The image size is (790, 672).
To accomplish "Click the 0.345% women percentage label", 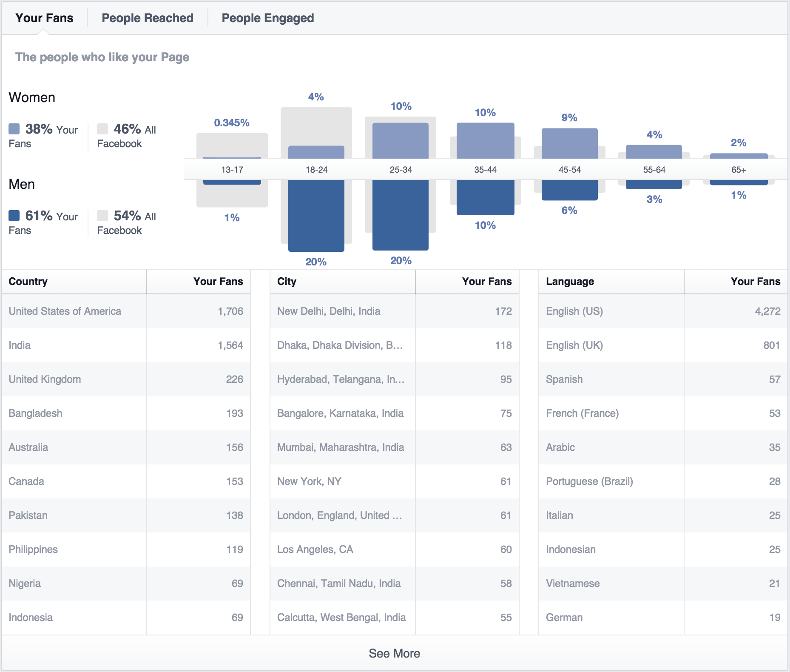I will pyautogui.click(x=232, y=123).
